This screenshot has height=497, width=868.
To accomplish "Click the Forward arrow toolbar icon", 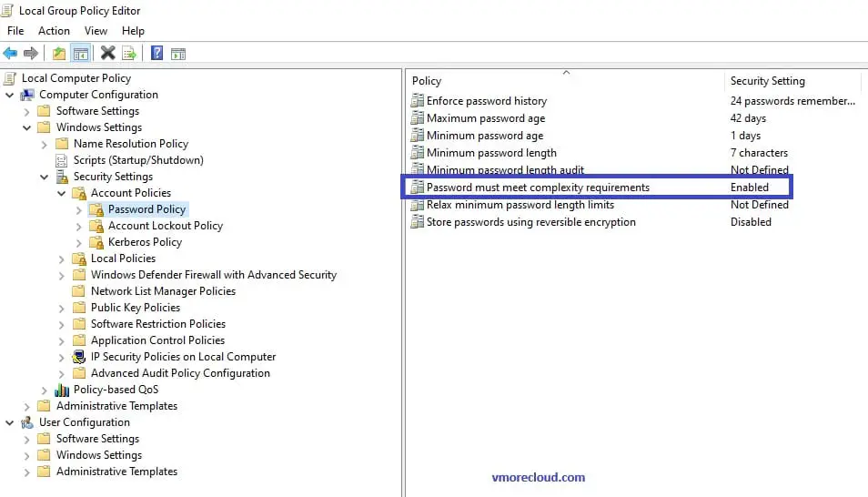I will coord(31,53).
